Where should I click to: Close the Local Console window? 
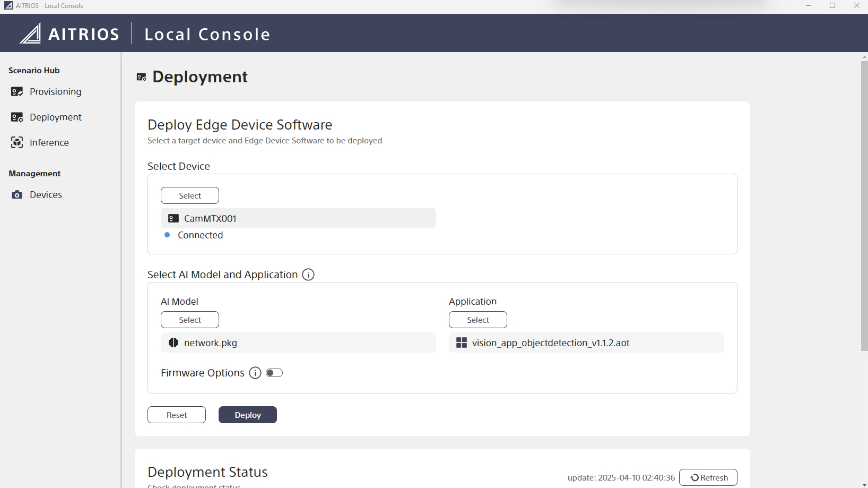856,6
